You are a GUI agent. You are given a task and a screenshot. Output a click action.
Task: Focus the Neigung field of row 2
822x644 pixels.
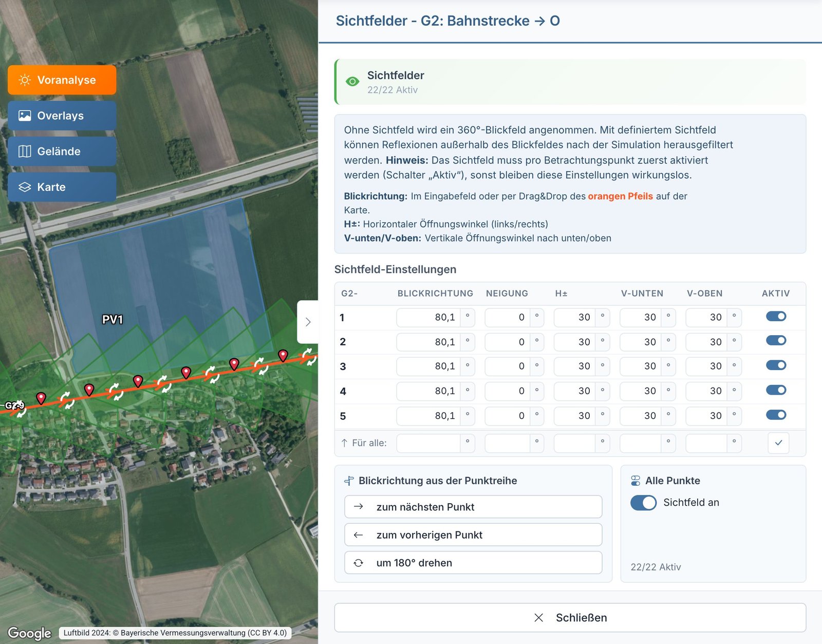[x=507, y=342]
